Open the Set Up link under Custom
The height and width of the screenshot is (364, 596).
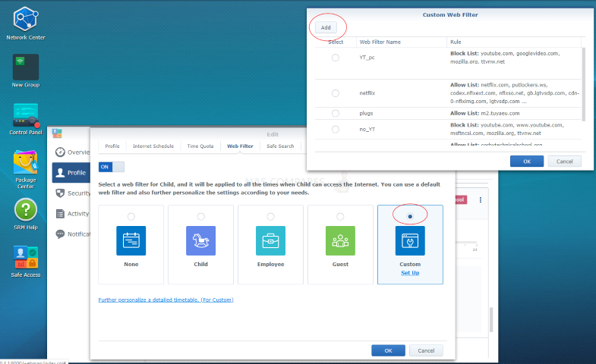410,273
